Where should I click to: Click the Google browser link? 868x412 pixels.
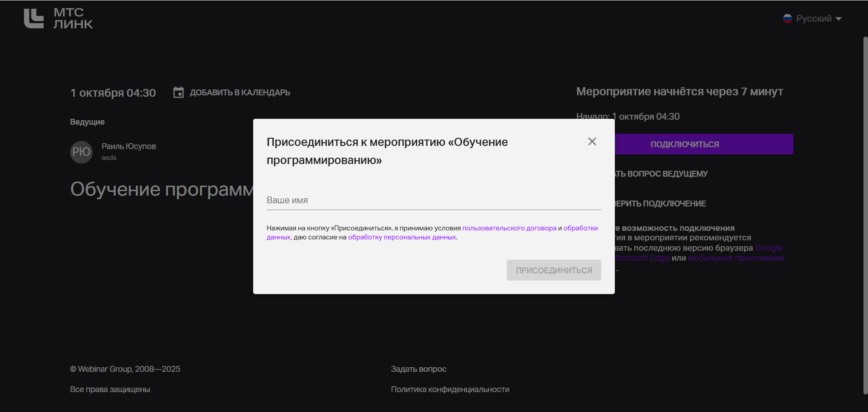(x=769, y=248)
